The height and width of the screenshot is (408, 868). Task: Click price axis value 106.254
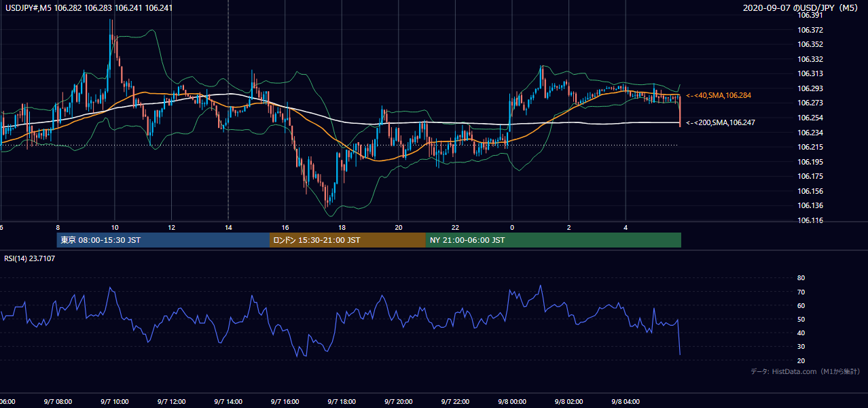click(x=810, y=118)
